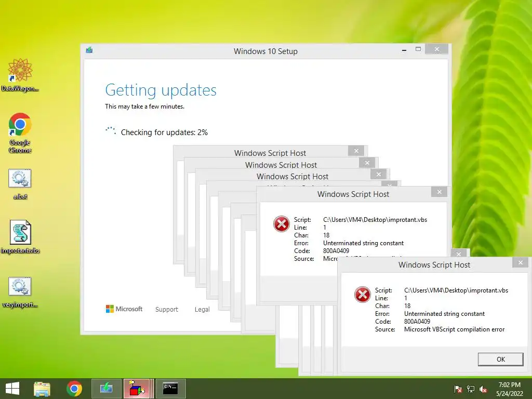Open Action Center flag tray icon
Image resolution: width=532 pixels, height=399 pixels.
[x=458, y=389]
